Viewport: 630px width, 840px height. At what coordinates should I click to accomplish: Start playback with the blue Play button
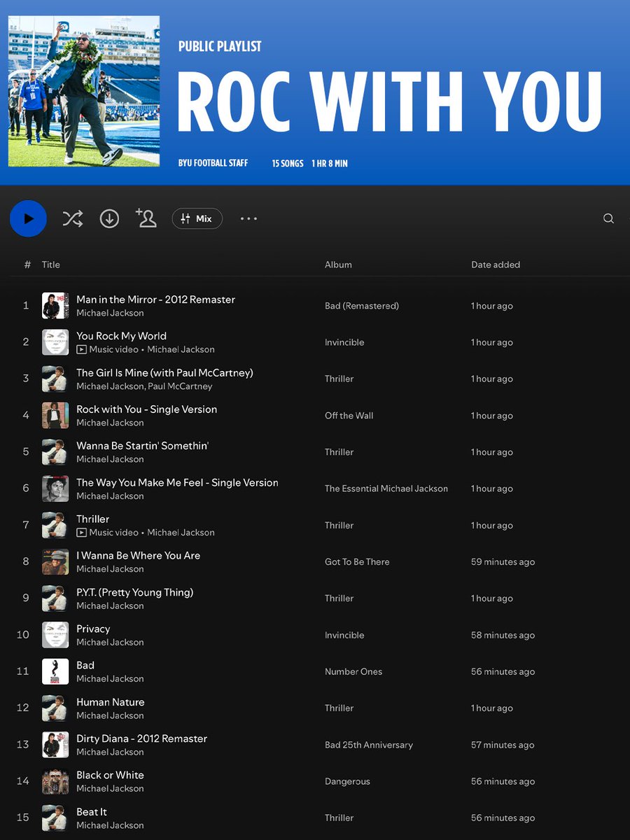coord(28,218)
